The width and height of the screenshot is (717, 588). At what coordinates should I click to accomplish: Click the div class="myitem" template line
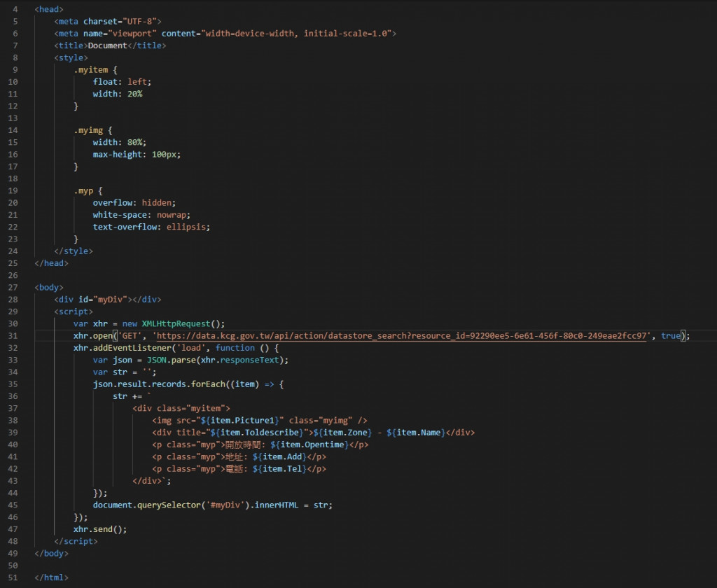[x=181, y=408]
